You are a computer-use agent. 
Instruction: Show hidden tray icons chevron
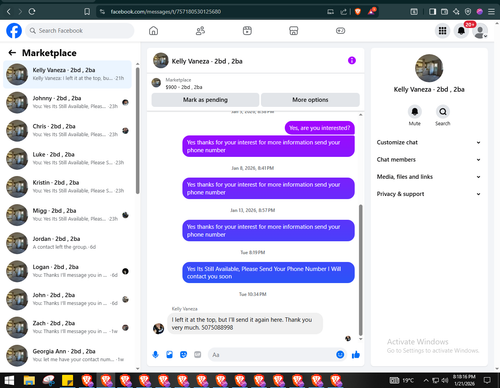(426, 380)
